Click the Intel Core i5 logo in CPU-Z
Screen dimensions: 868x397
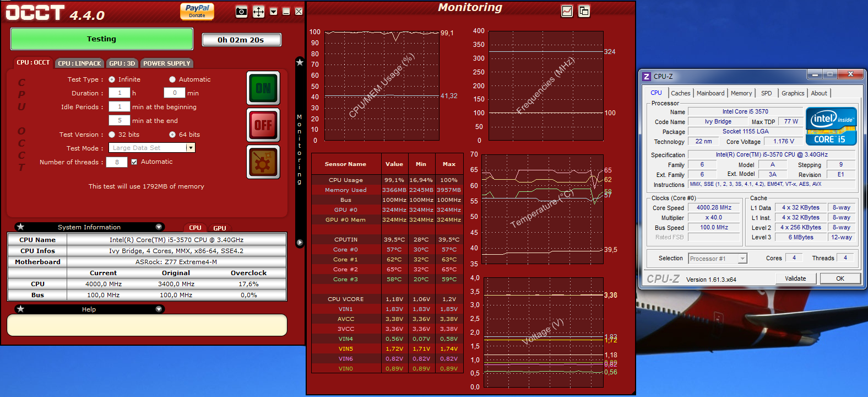coord(831,126)
